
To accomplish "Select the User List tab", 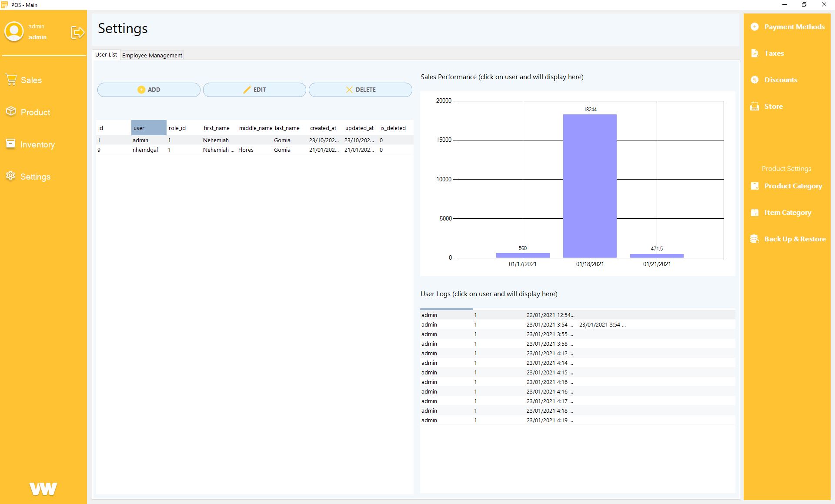I will click(x=106, y=55).
